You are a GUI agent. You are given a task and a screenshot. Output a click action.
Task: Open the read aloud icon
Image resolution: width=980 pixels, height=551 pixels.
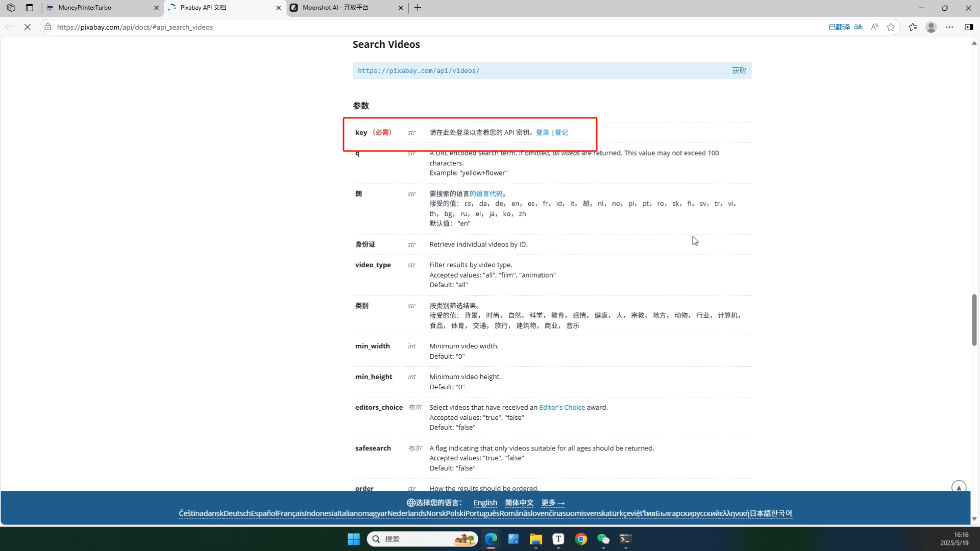click(874, 27)
